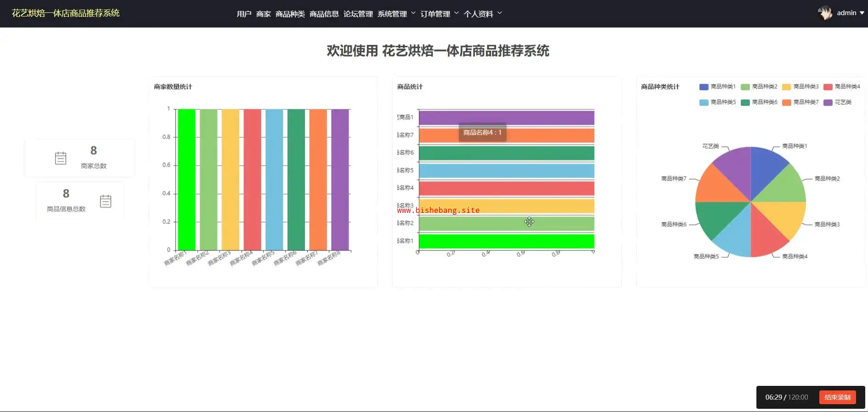Click the bright green bottom bar in 商品统计

click(506, 241)
